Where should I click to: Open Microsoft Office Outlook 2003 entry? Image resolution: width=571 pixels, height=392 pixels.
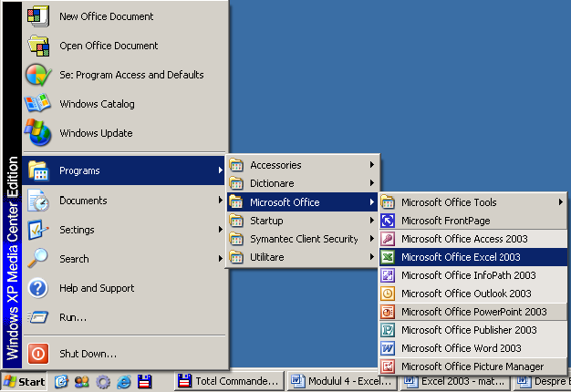[x=473, y=294]
